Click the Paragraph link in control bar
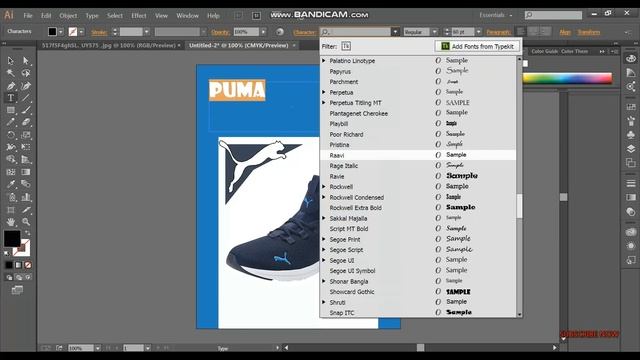640x360 pixels. pyautogui.click(x=499, y=32)
